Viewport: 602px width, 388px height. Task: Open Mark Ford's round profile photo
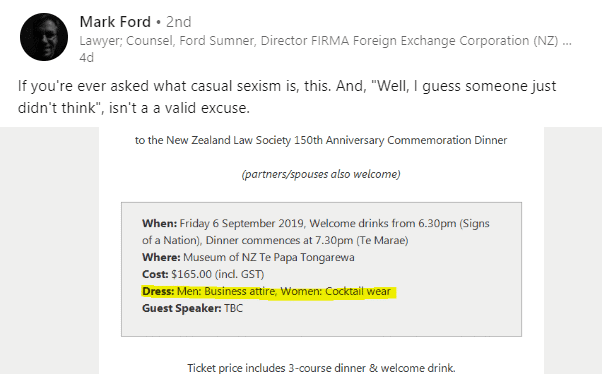(44, 37)
